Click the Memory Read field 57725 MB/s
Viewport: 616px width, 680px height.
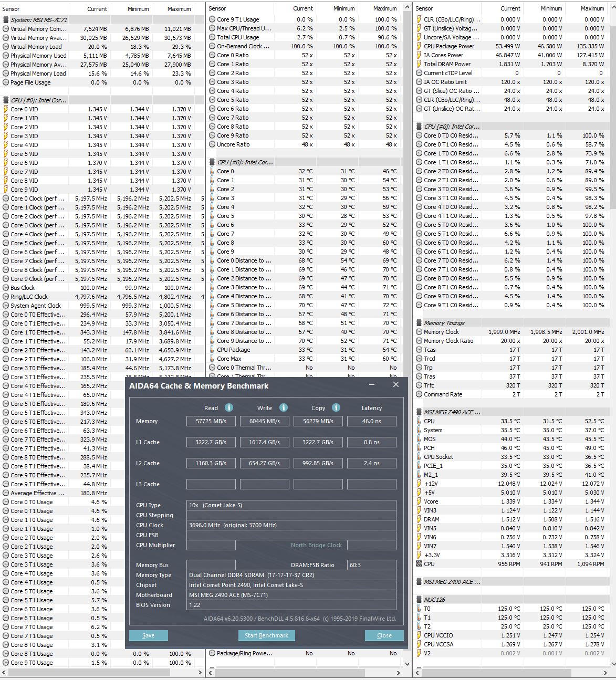coord(211,421)
